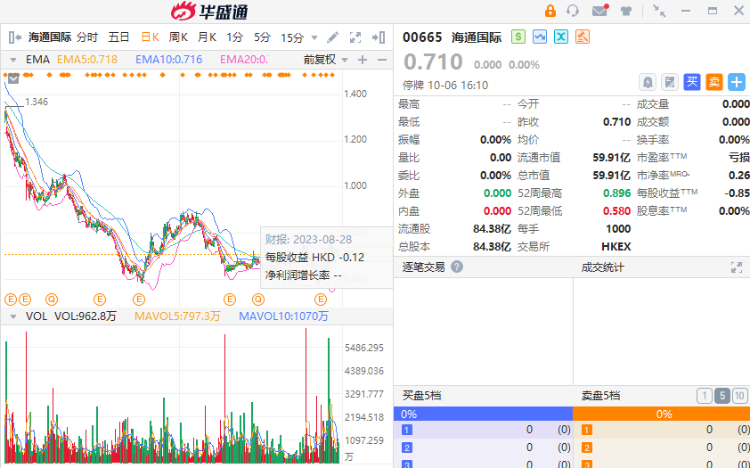Click the shrink-window arrows icon
The width and height of the screenshot is (750, 468).
(x=659, y=11)
